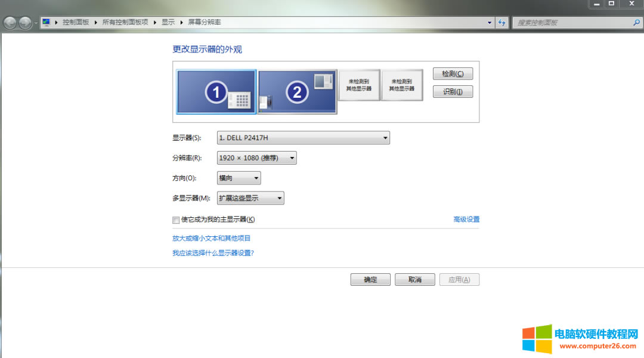The width and height of the screenshot is (644, 358).
Task: Click in the 搜索控制面板 search field
Action: (x=569, y=22)
